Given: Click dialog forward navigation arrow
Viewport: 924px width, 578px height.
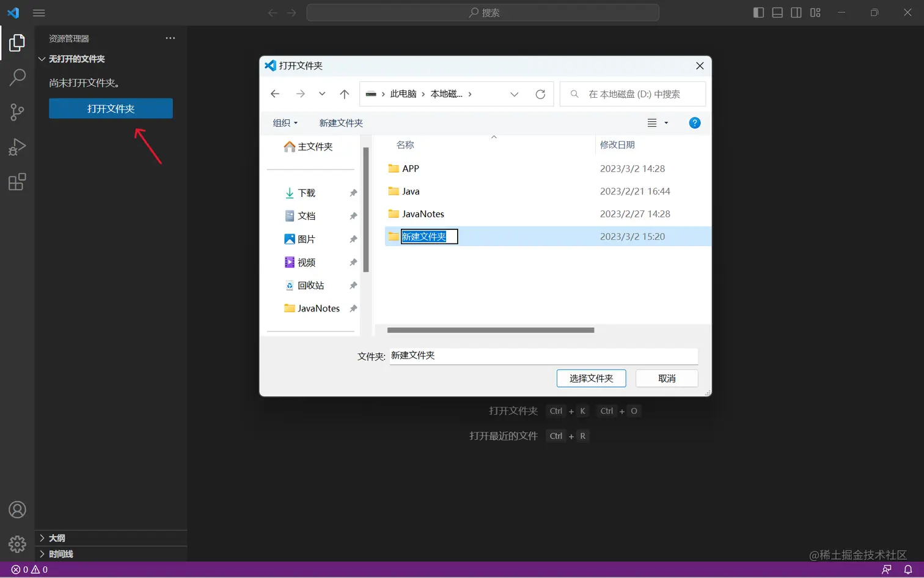Looking at the screenshot, I should click(x=300, y=94).
